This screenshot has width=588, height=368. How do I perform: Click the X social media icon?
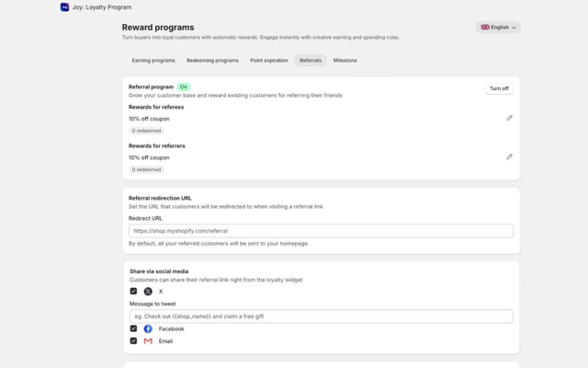(148, 292)
